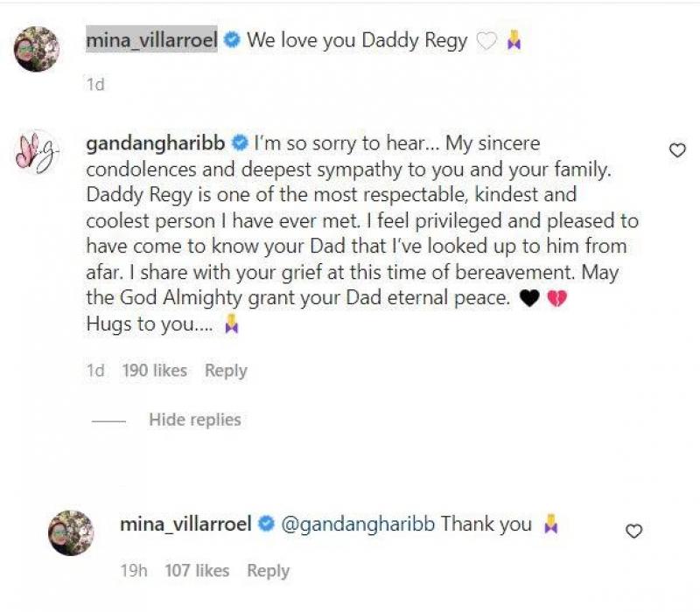Image resolution: width=700 pixels, height=612 pixels.
Task: View the 107 likes list
Action: click(197, 571)
